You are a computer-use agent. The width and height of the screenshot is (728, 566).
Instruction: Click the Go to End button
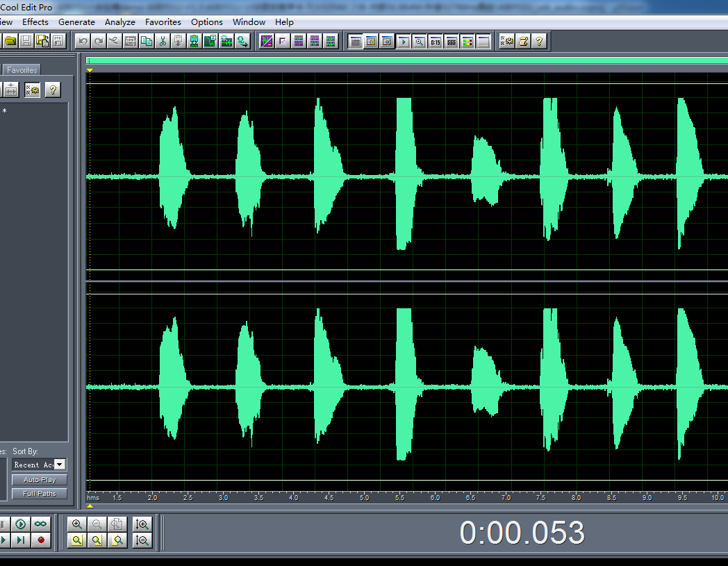point(20,540)
